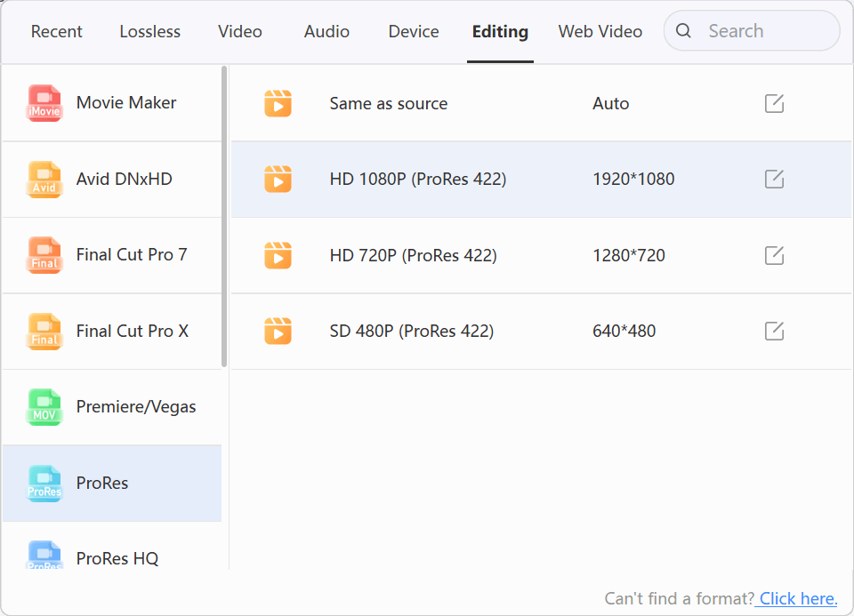The height and width of the screenshot is (616, 854).
Task: Click the 1920*1080 resolution value
Action: tap(633, 179)
